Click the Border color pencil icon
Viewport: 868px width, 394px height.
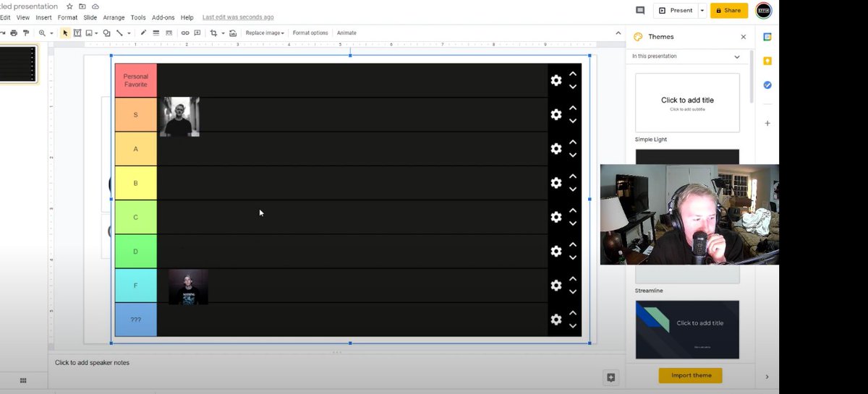click(143, 33)
